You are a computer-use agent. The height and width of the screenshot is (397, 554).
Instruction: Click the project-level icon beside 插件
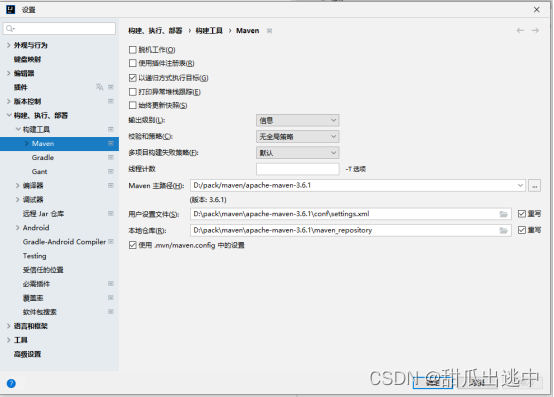click(111, 87)
